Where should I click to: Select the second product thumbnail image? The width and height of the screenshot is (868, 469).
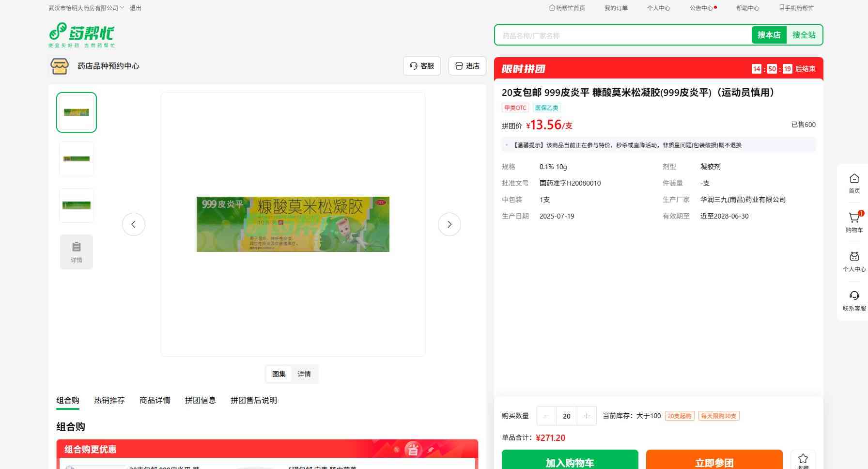click(77, 159)
